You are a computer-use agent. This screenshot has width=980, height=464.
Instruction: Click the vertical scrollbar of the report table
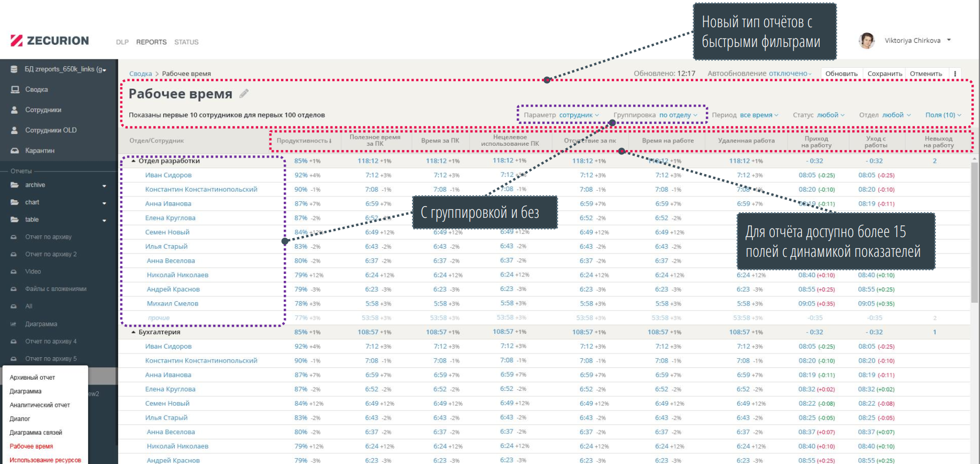coord(975,233)
